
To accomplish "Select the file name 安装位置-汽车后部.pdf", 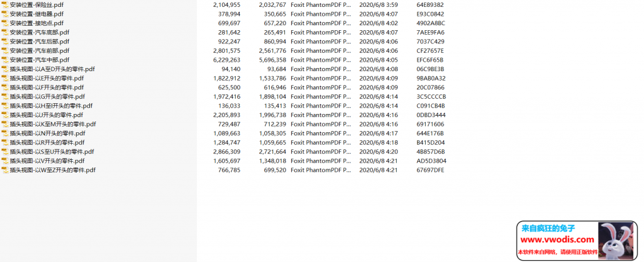I will [40, 42].
